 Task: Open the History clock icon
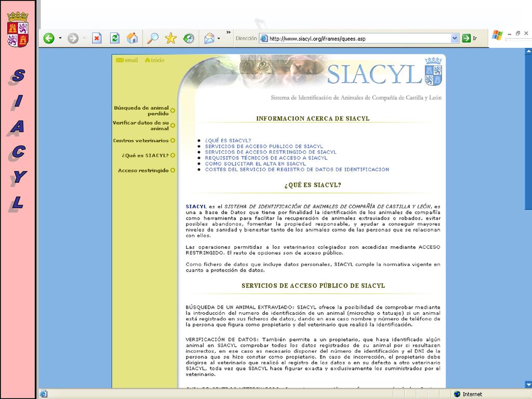(x=189, y=38)
